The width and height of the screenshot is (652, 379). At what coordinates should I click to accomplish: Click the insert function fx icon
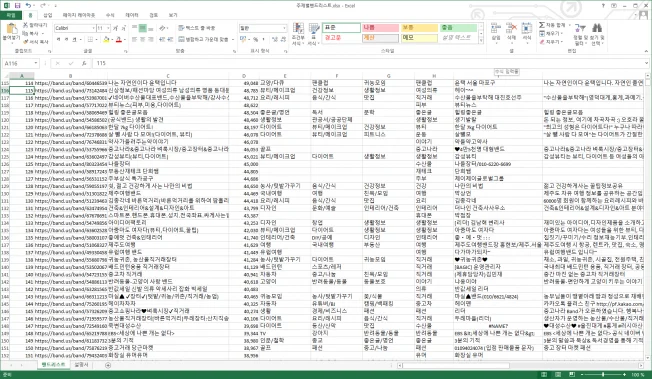pos(84,63)
